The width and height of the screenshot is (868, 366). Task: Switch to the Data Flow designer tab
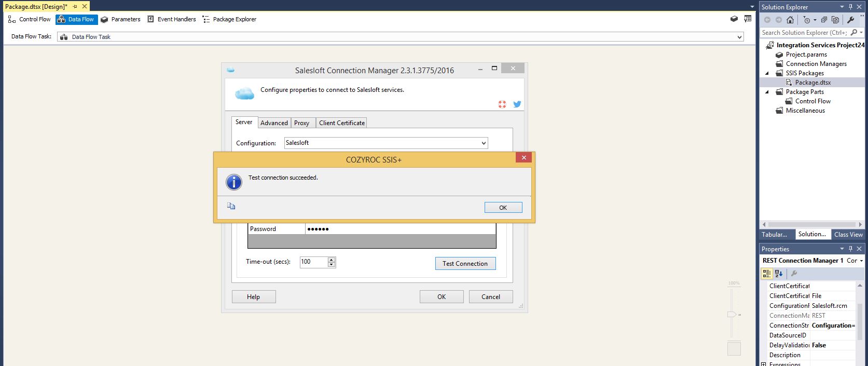[76, 19]
